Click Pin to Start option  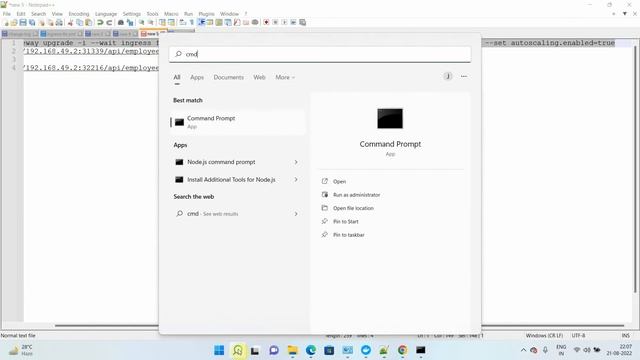tap(345, 222)
